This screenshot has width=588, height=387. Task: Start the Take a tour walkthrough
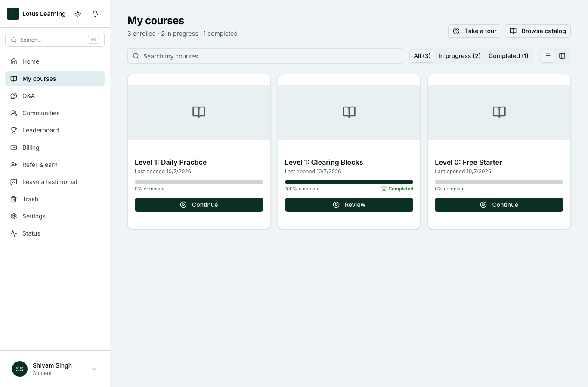475,31
